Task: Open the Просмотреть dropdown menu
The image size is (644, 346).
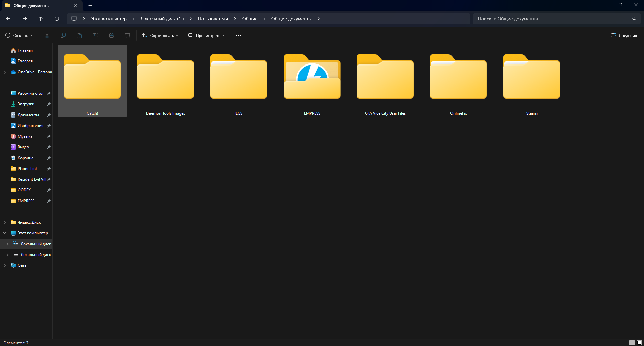Action: (x=206, y=35)
